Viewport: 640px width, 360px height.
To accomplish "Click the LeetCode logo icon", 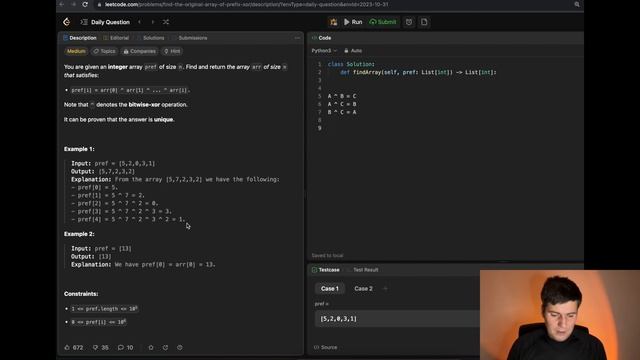I will [x=67, y=22].
